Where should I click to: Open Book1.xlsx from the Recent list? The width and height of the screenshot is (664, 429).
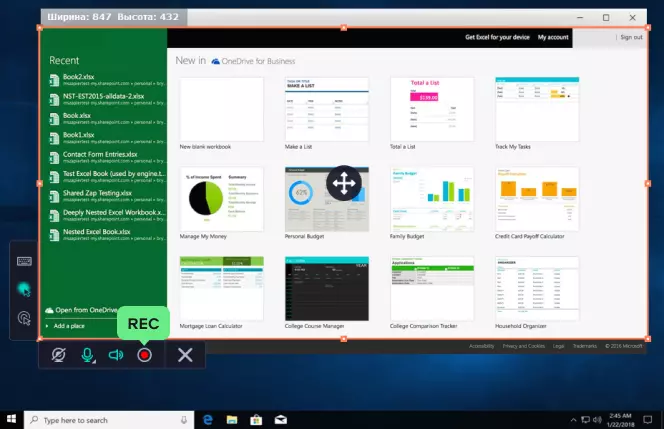pyautogui.click(x=107, y=138)
